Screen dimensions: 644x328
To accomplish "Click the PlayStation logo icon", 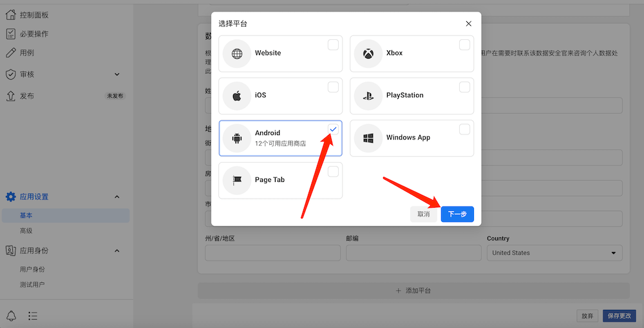I will click(368, 96).
